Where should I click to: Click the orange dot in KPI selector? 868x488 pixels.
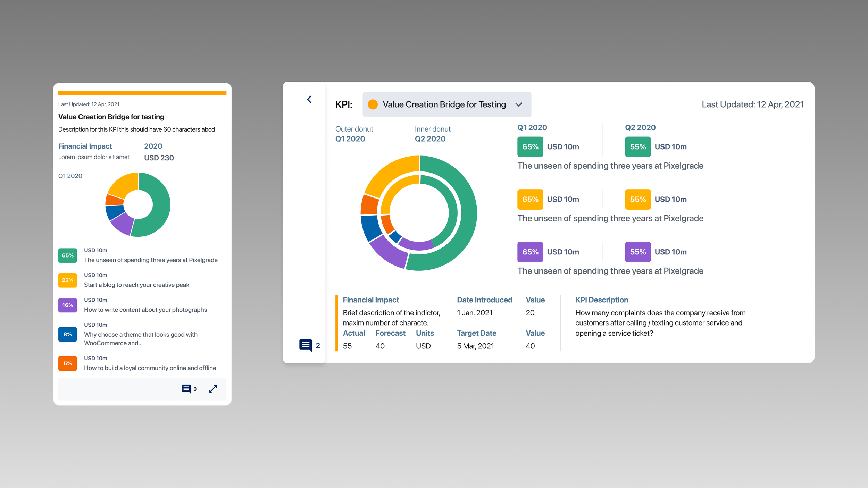pos(373,104)
